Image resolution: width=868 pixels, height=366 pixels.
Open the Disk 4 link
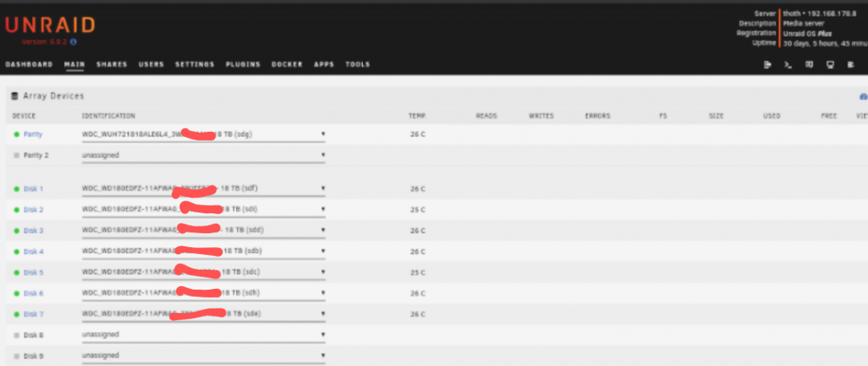(33, 252)
